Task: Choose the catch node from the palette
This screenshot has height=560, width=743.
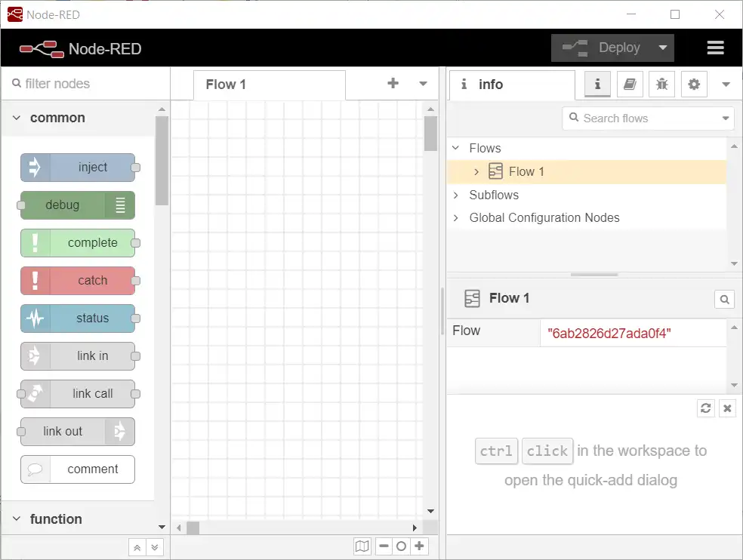Action: [x=78, y=281]
